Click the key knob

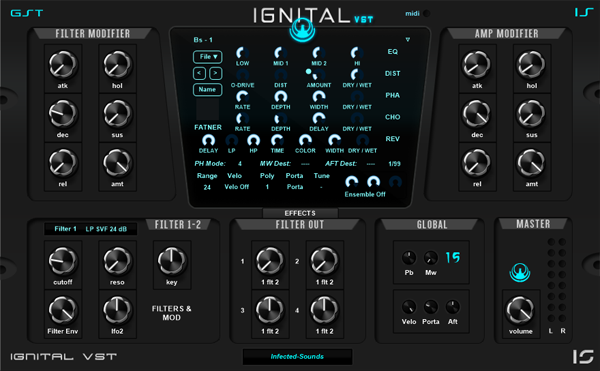click(171, 261)
